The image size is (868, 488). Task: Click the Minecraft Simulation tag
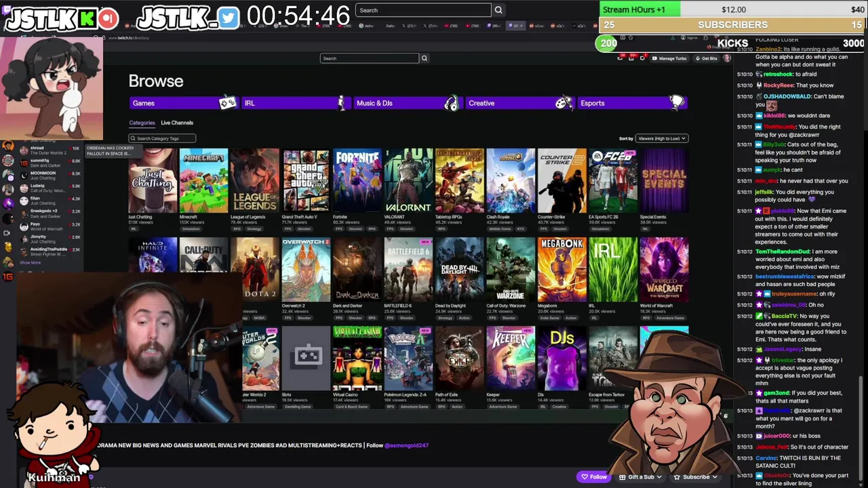[191, 228]
